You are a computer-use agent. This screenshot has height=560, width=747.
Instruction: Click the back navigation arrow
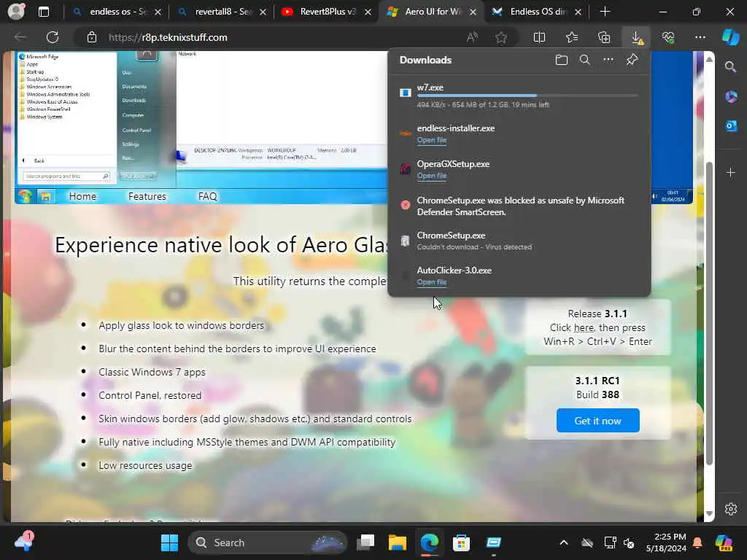20,37
